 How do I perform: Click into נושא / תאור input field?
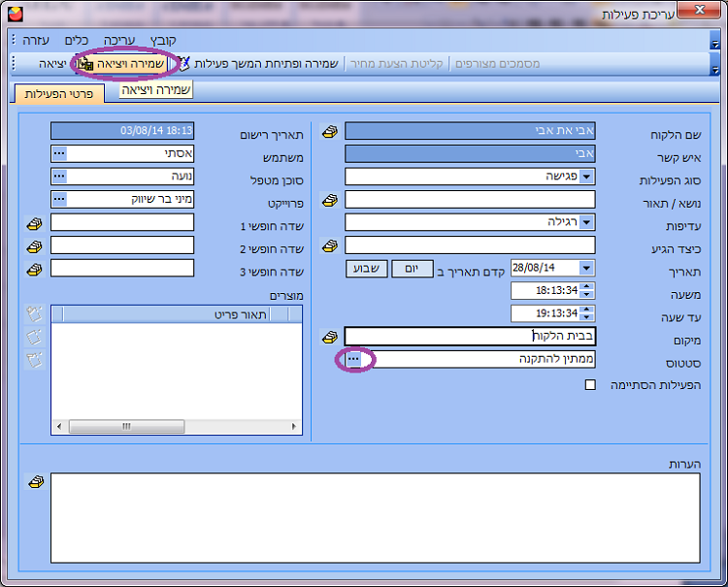click(470, 200)
